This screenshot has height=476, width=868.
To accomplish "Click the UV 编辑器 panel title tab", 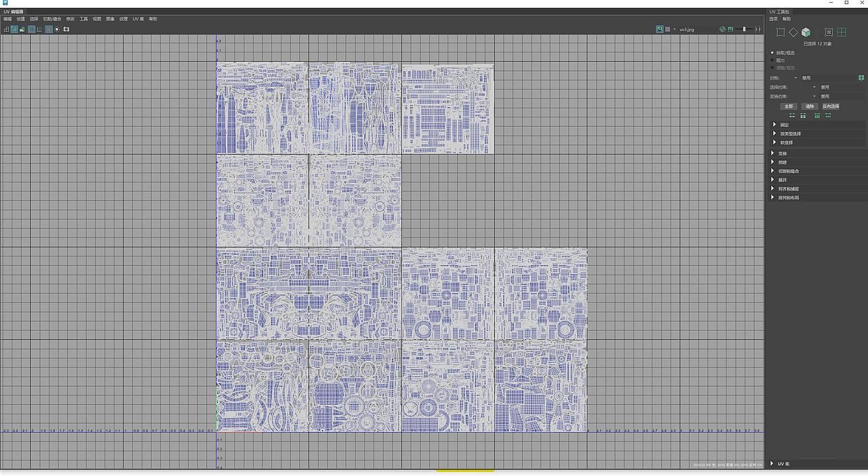I will (14, 12).
